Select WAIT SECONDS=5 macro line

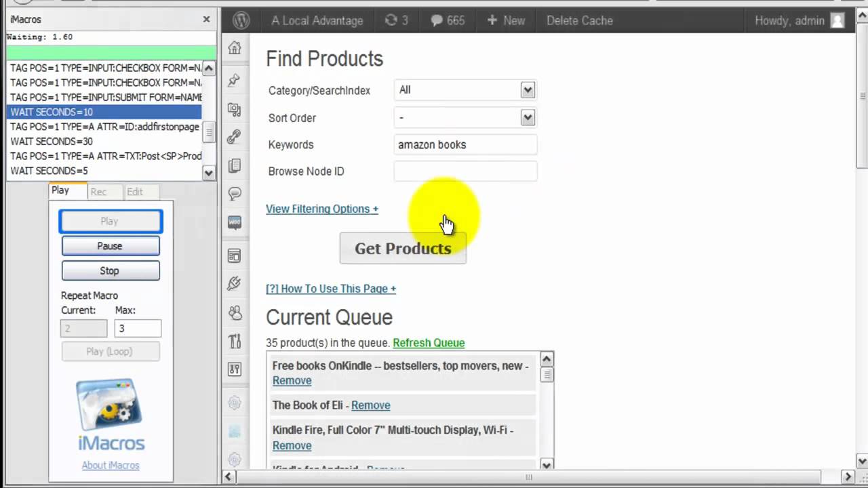(x=104, y=171)
